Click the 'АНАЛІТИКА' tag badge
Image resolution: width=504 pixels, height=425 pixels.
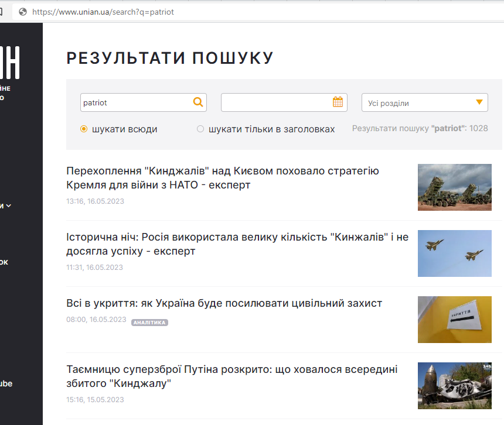coord(149,323)
